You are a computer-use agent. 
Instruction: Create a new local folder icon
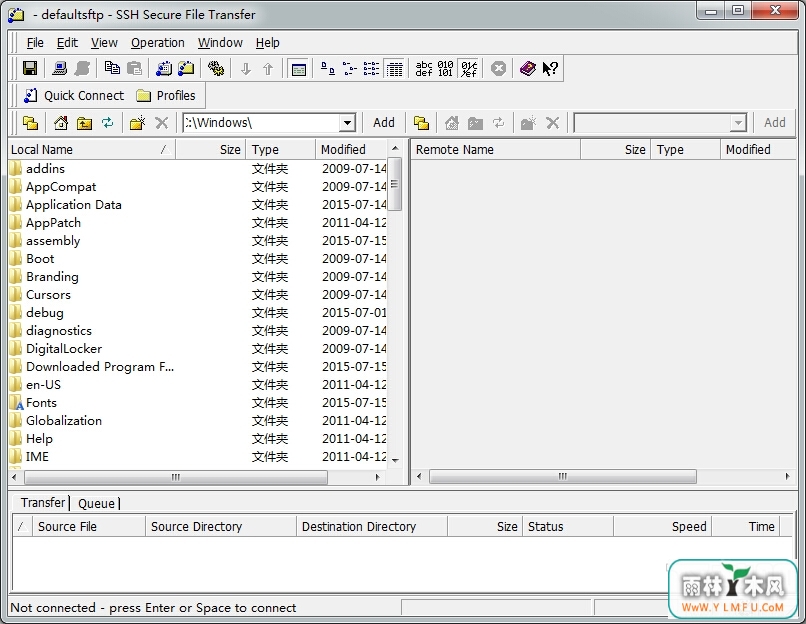pos(137,123)
